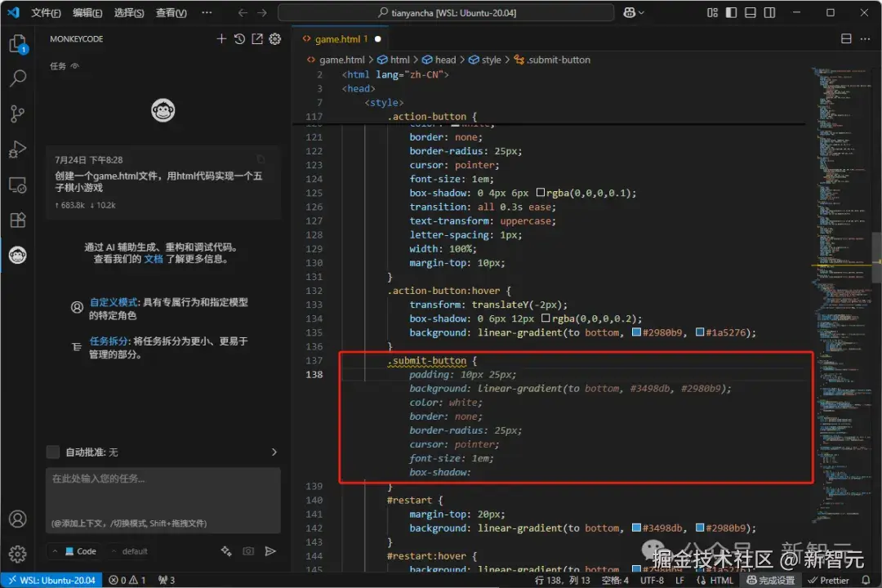Click the color swatch before rgba(0,0,0,0.1)
Image resolution: width=882 pixels, height=588 pixels.
click(x=540, y=193)
